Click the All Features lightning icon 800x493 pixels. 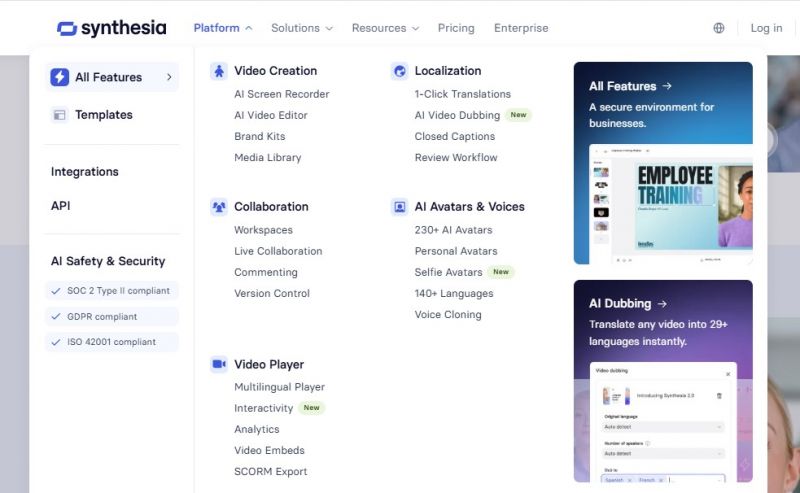(x=60, y=77)
